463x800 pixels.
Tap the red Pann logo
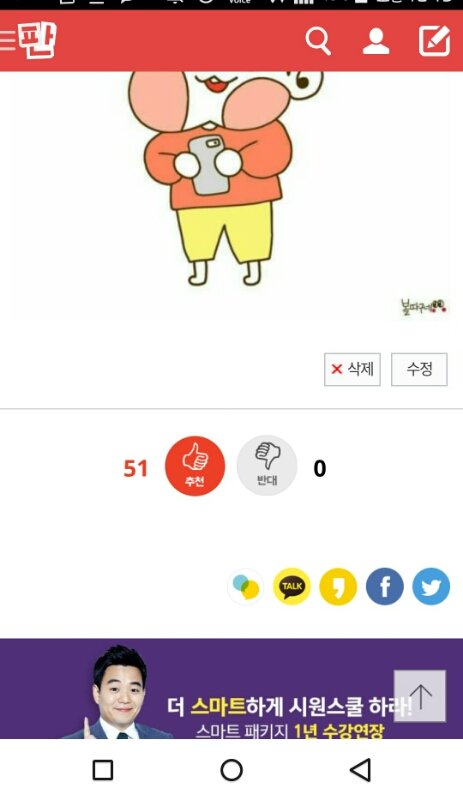[37, 40]
